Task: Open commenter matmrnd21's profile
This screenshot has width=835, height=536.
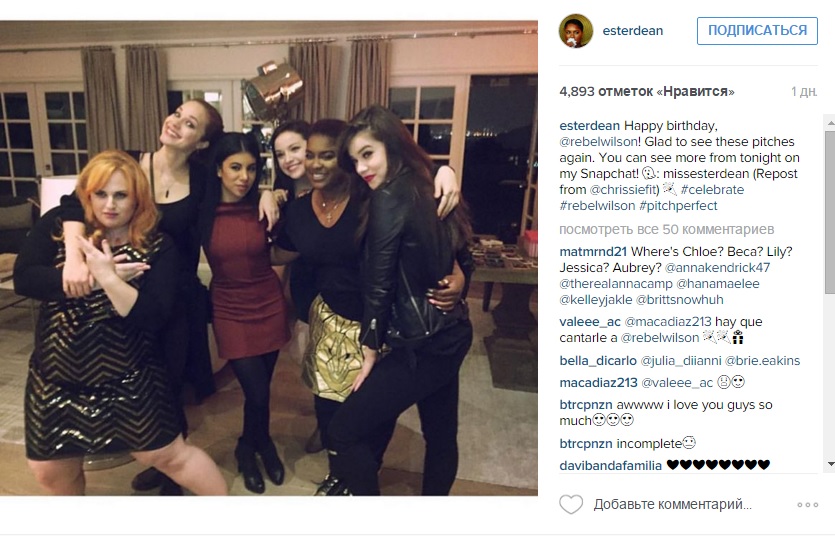Action: pyautogui.click(x=593, y=251)
